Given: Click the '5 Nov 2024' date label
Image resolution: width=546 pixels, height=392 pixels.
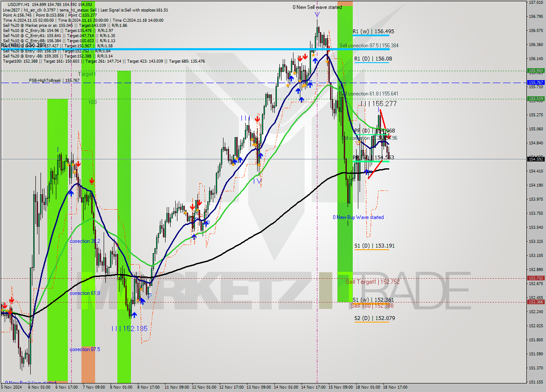Looking at the screenshot, I should click(x=12, y=387).
